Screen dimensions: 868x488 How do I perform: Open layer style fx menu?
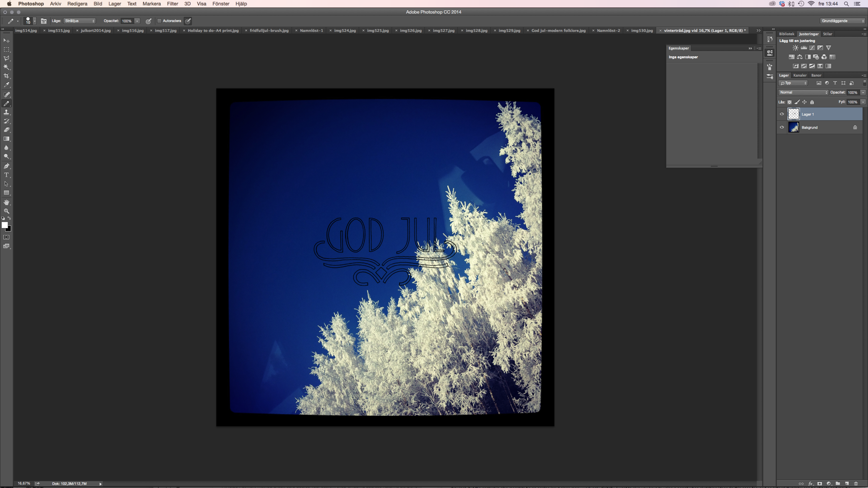click(x=811, y=483)
